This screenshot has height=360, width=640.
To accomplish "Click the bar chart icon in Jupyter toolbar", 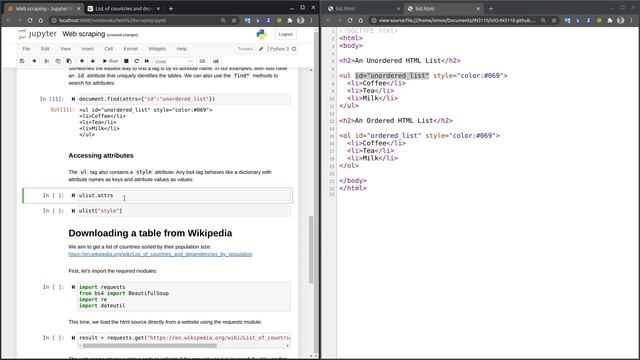I will tap(216, 61).
